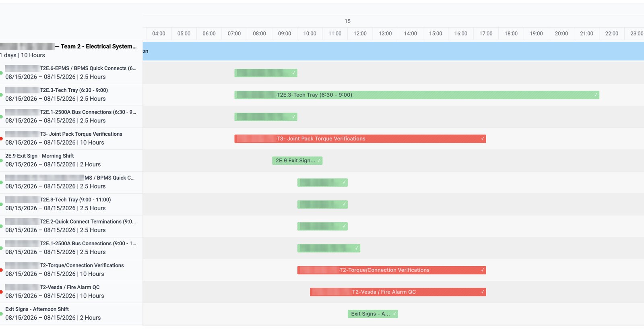Image resolution: width=644 pixels, height=329 pixels.
Task: Click the "10 Hours" dates line under T2-Vesda / Fire Alarm QC
Action: tap(55, 296)
